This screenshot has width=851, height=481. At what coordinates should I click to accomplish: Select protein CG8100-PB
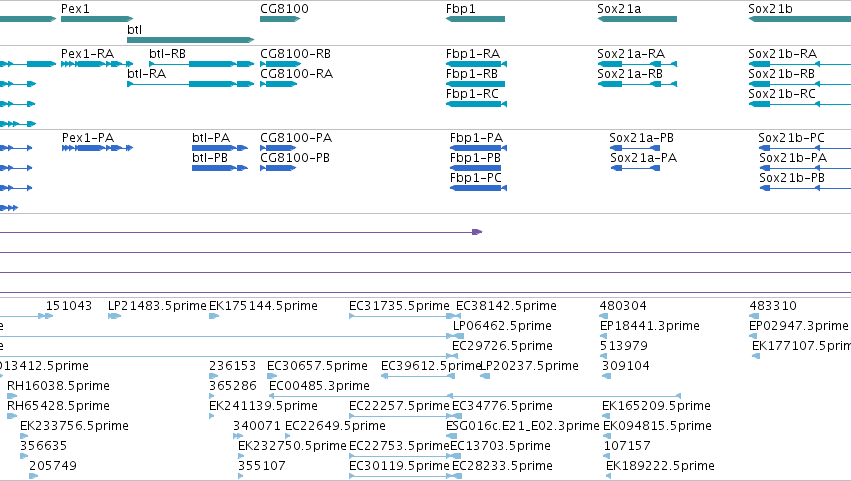295,158
